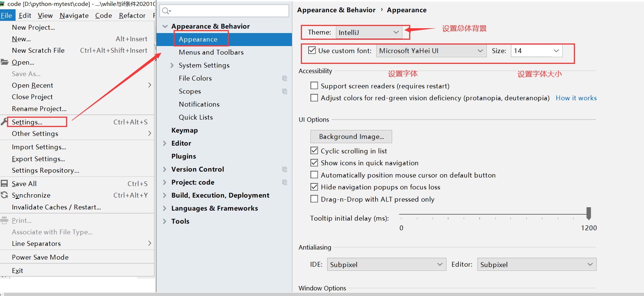This screenshot has width=644, height=296.
Task: Open the Navigate menu
Action: [x=74, y=16]
